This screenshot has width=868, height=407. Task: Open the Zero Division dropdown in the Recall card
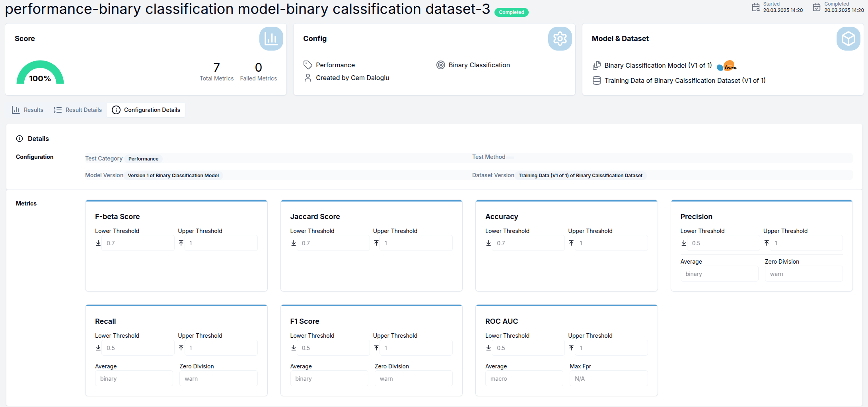coord(218,378)
